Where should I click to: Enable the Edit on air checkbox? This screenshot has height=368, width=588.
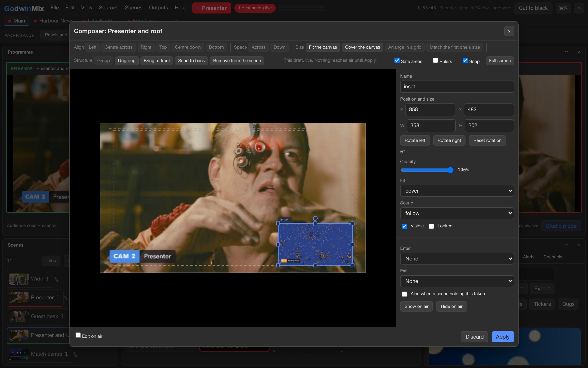78,335
